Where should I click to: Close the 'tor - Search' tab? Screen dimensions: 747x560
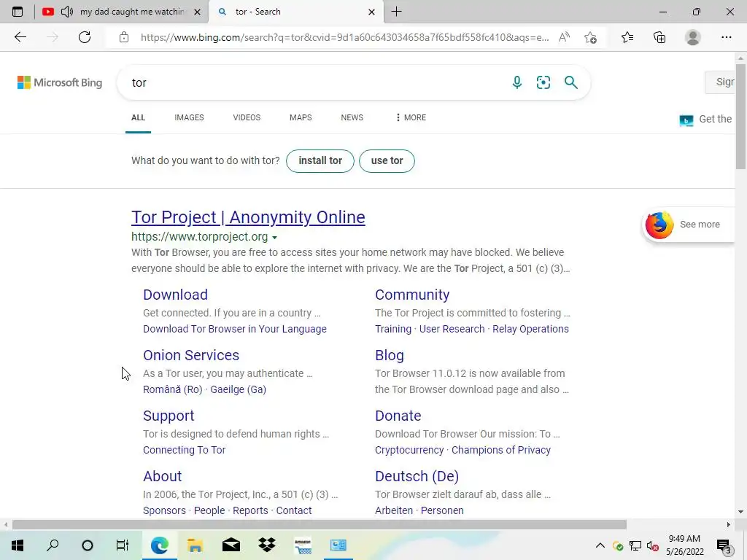[x=371, y=12]
